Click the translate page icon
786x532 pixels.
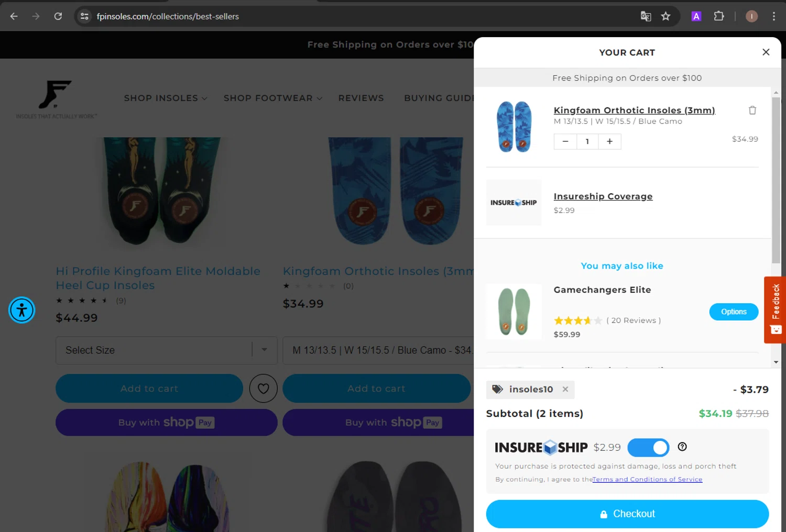click(646, 16)
